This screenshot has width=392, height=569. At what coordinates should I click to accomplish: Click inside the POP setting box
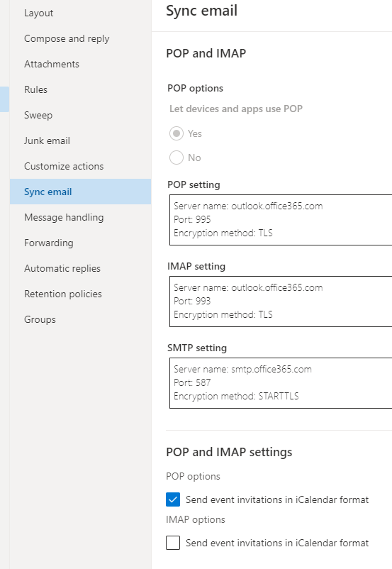click(x=281, y=220)
